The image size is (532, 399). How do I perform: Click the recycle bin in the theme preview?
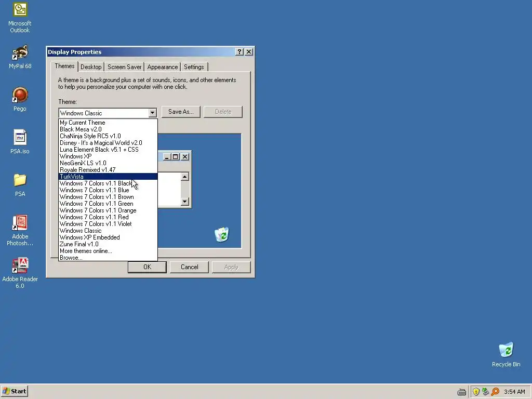point(222,234)
